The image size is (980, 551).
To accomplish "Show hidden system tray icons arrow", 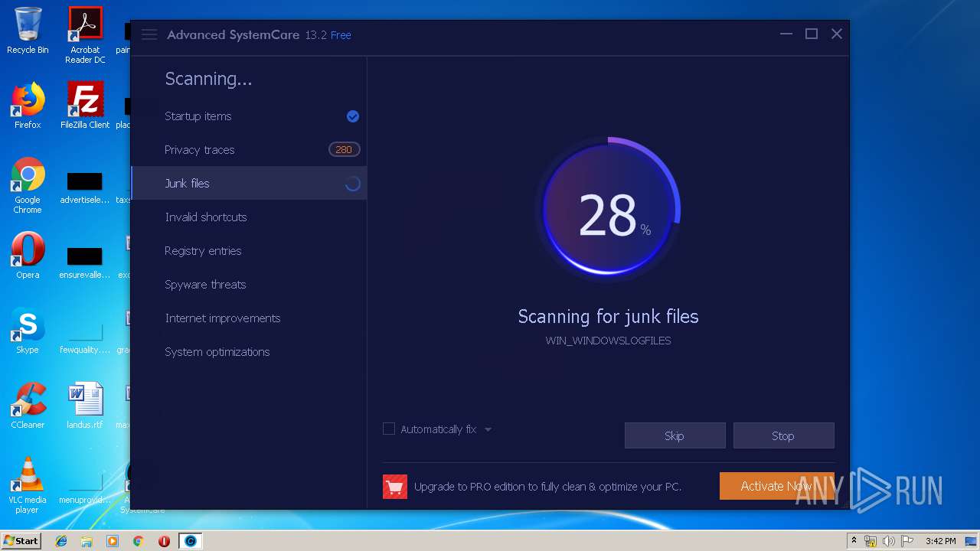I will 854,541.
